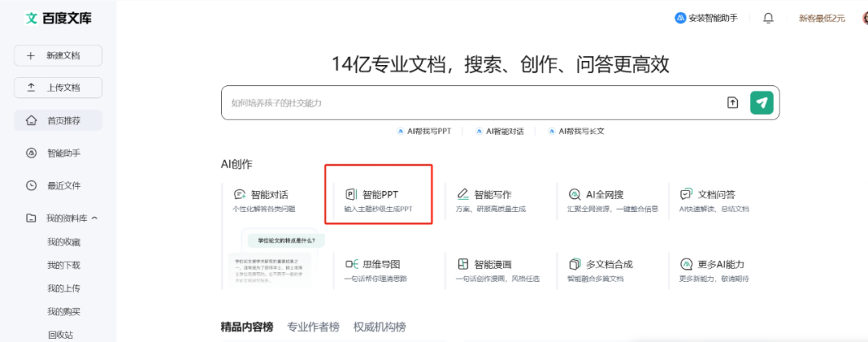This screenshot has width=868, height=342.
Task: Click the home icon beside 首页推荐
Action: click(x=31, y=120)
